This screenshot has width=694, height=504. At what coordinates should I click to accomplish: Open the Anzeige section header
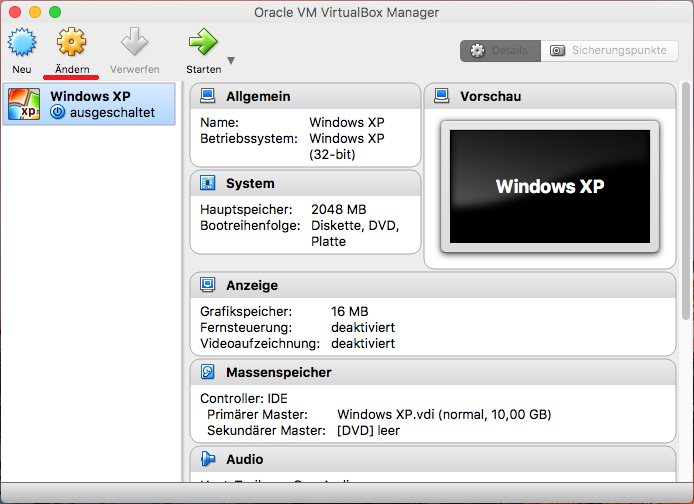tap(433, 285)
